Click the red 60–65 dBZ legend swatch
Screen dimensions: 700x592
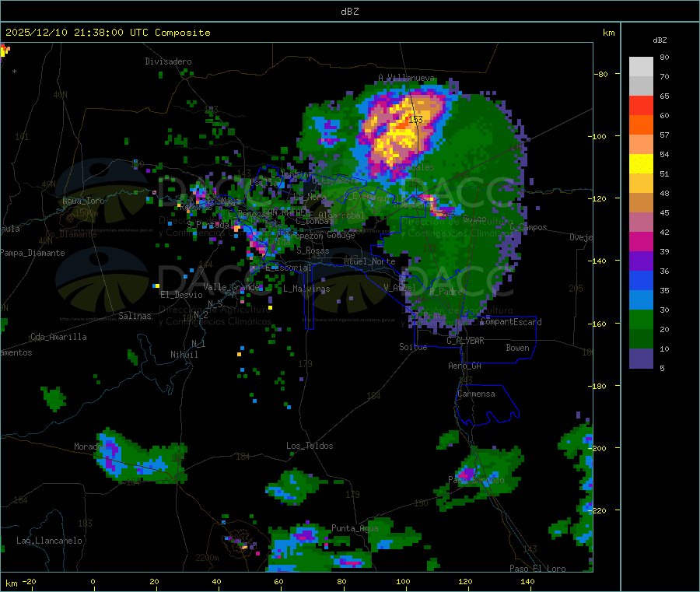pos(641,105)
